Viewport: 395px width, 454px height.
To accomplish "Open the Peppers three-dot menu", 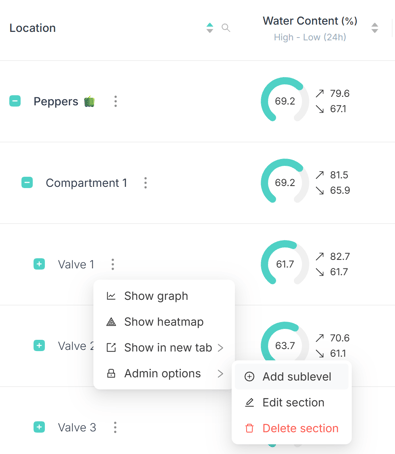I will tap(115, 101).
